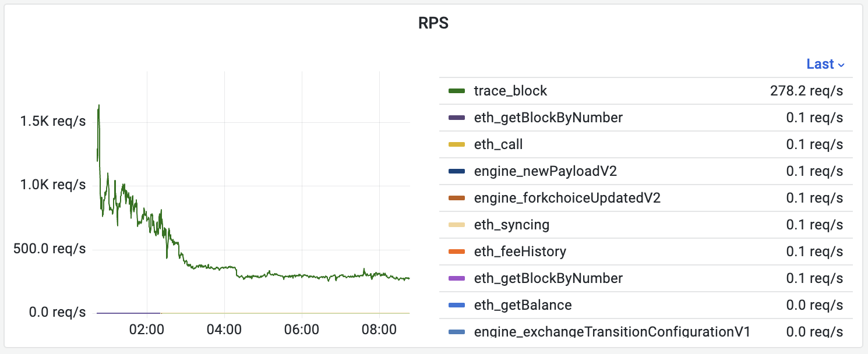Toggle the eth_call series label in legend
Image resolution: width=868 pixels, height=354 pixels.
pos(494,144)
